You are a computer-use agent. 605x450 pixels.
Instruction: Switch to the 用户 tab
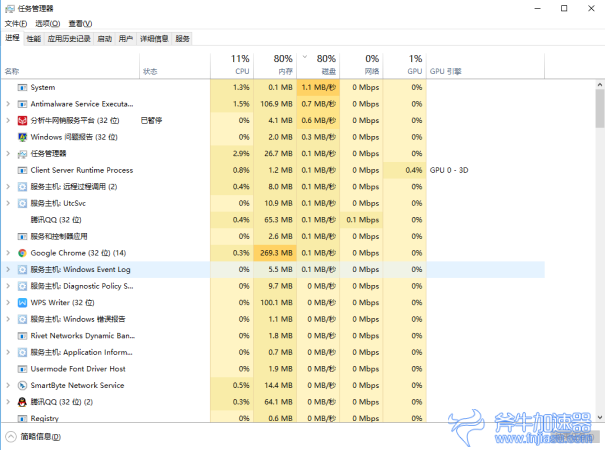(x=126, y=39)
